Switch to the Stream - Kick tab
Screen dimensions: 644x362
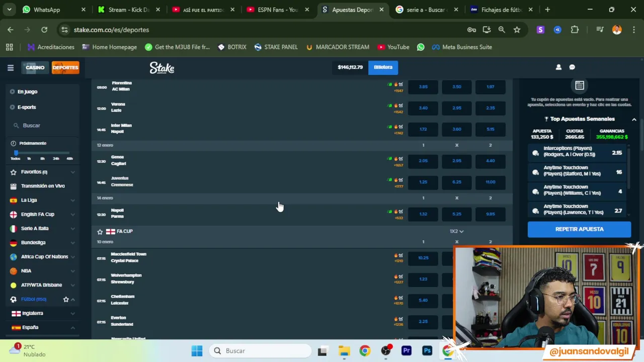tap(129, 10)
